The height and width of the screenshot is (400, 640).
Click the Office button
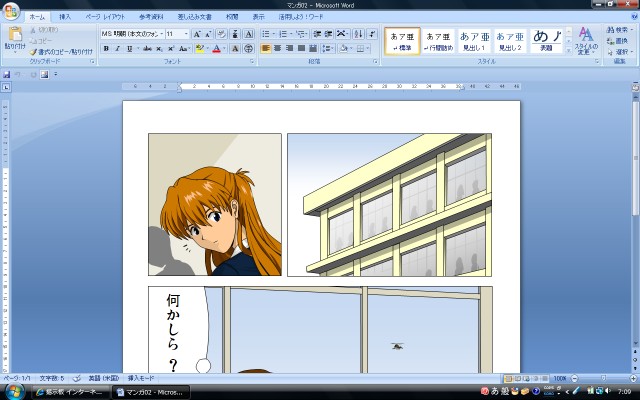pyautogui.click(x=11, y=10)
